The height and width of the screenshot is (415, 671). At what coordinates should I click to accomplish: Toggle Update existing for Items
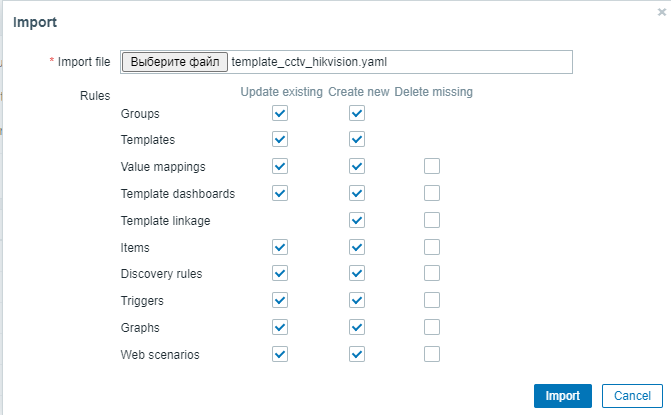[280, 247]
